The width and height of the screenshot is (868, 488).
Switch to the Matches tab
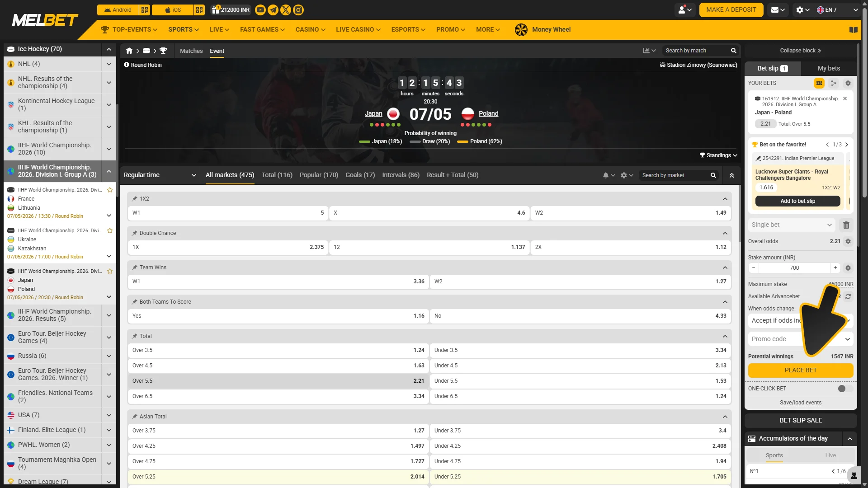point(191,51)
